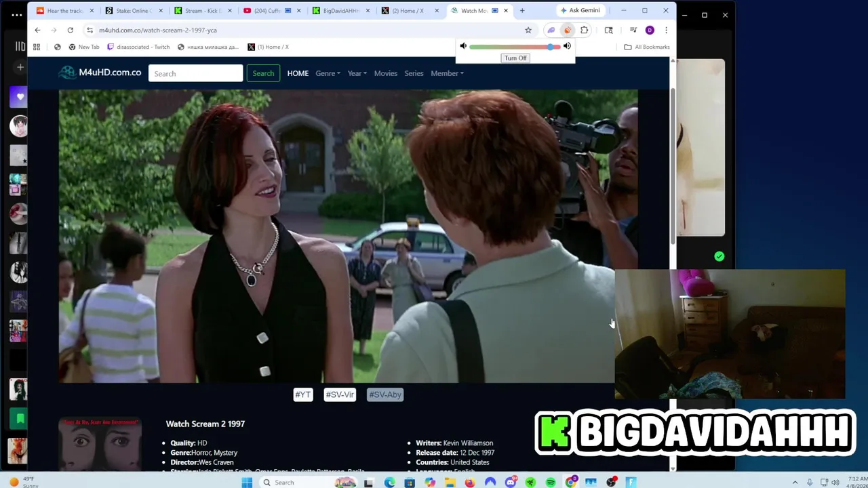Bookmark this page with the star icon
The width and height of the screenshot is (868, 488).
pyautogui.click(x=528, y=30)
